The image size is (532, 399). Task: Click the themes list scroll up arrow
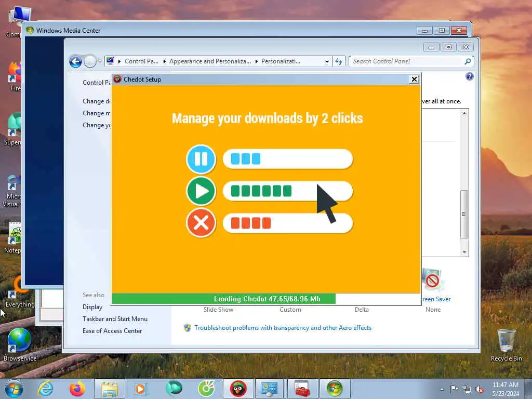(x=464, y=113)
